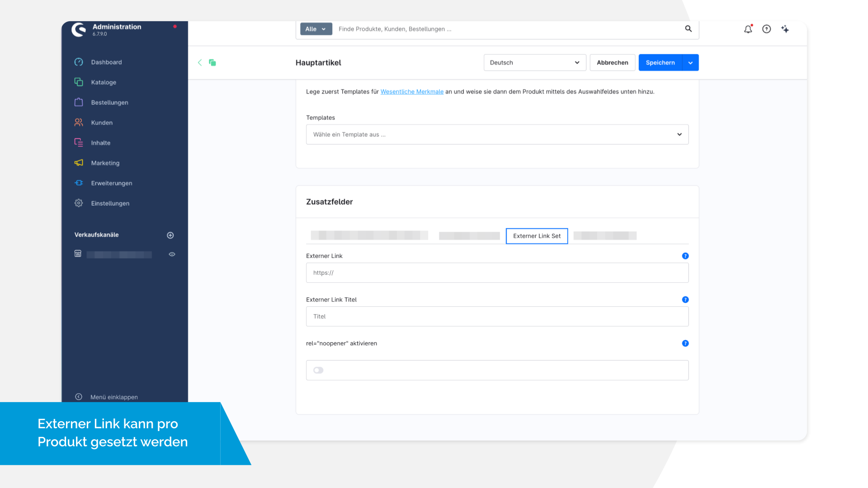Open the Alle search filter dropdown
Viewport: 868px width, 488px height.
point(316,29)
